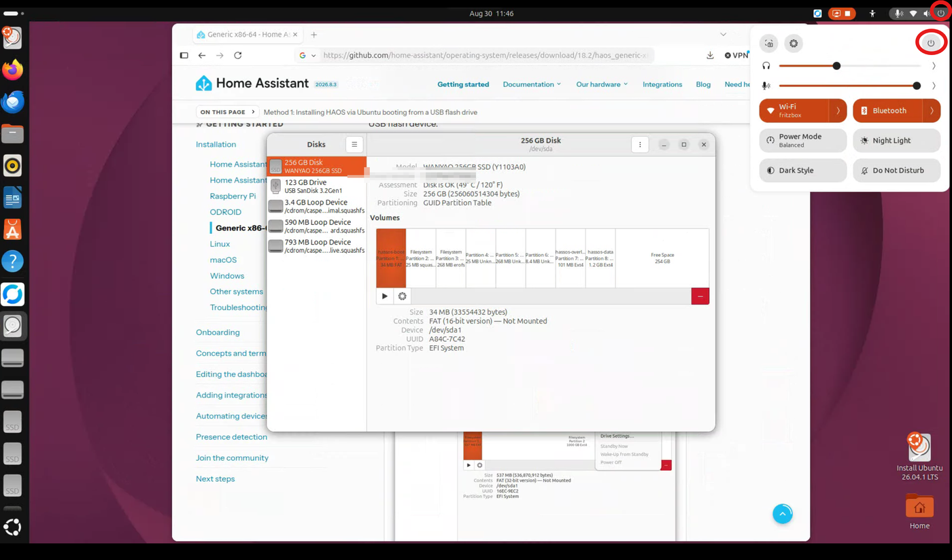This screenshot has width=952, height=560.
Task: Select the Getting started nav item
Action: coord(463,84)
